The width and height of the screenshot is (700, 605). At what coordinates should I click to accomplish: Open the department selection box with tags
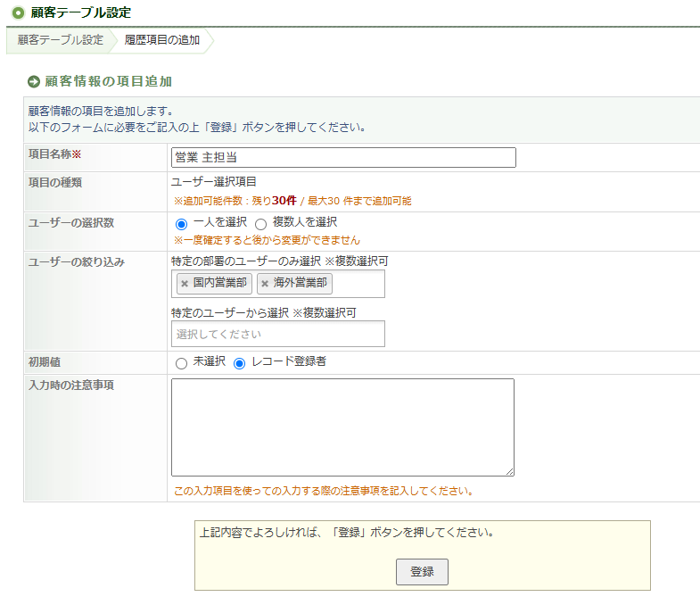point(277,284)
